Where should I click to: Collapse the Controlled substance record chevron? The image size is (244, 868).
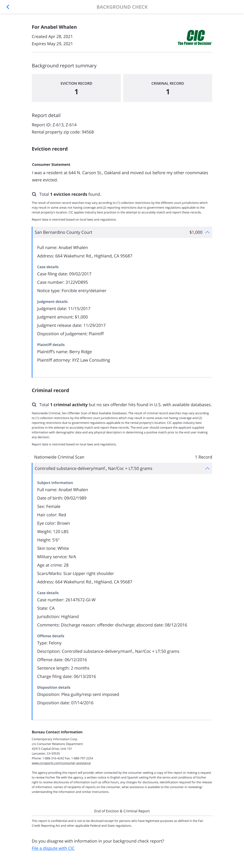coord(208,468)
